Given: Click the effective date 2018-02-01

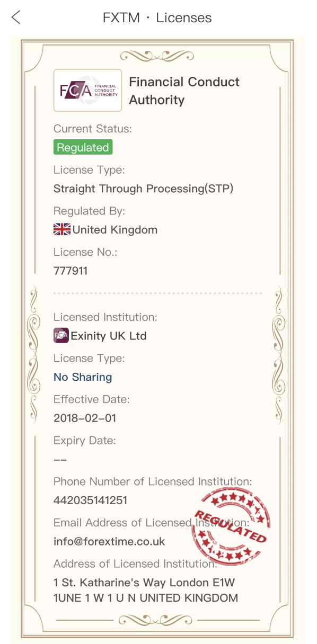Looking at the screenshot, I should pyautogui.click(x=85, y=418).
